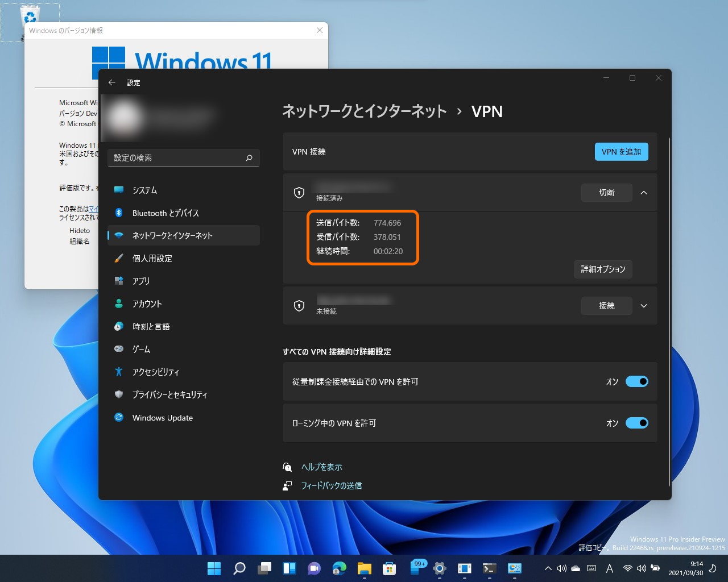This screenshot has height=582, width=728.
Task: Collapse the connected VPN details
Action: tap(644, 193)
